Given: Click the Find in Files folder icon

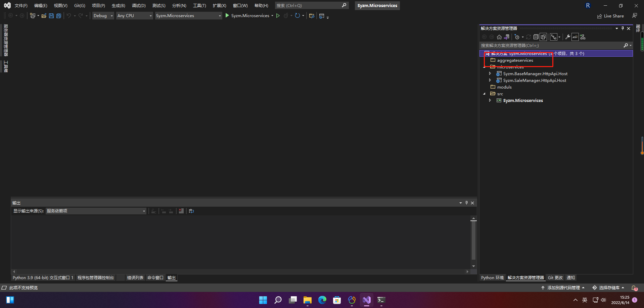Looking at the screenshot, I should click(x=312, y=16).
